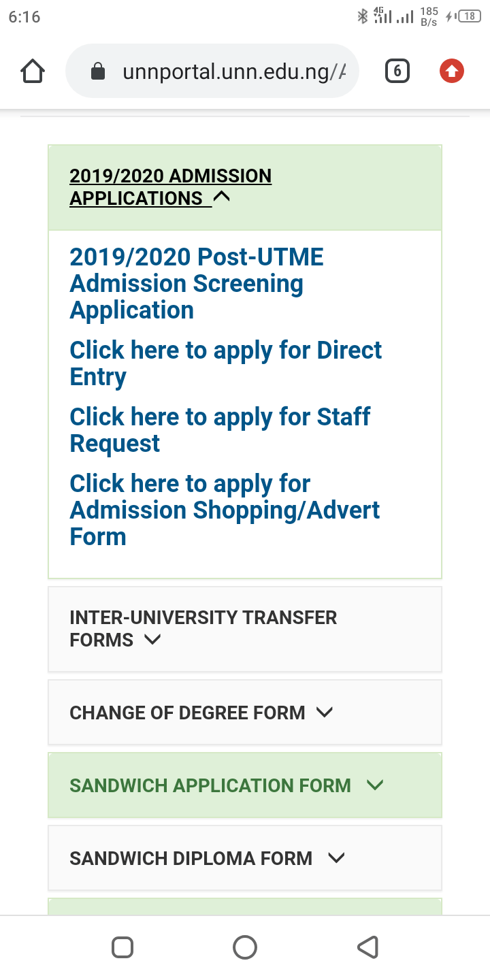Expand the Sandwich Application Form section
Viewport: 490px width, 980px height.
tap(245, 785)
